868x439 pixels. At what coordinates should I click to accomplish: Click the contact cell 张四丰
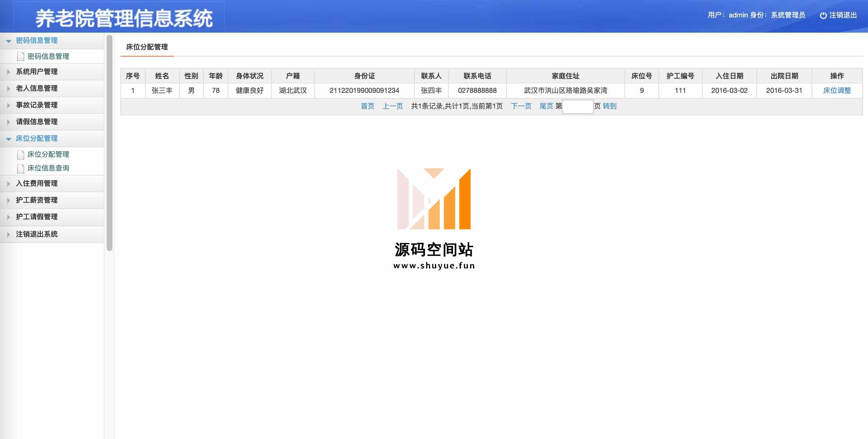431,90
